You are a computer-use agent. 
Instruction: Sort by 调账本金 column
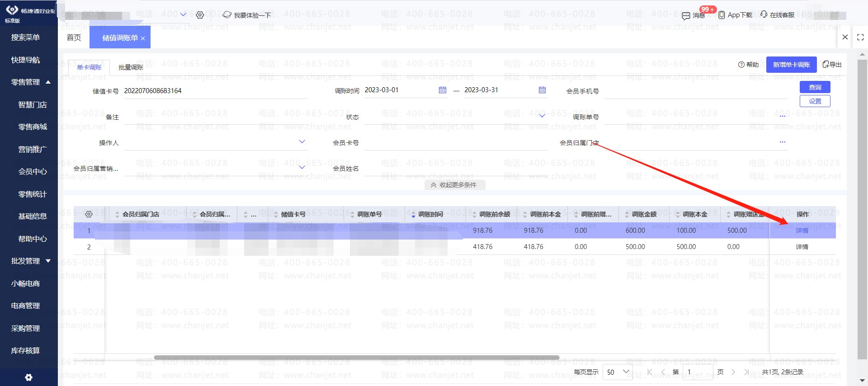pos(678,215)
